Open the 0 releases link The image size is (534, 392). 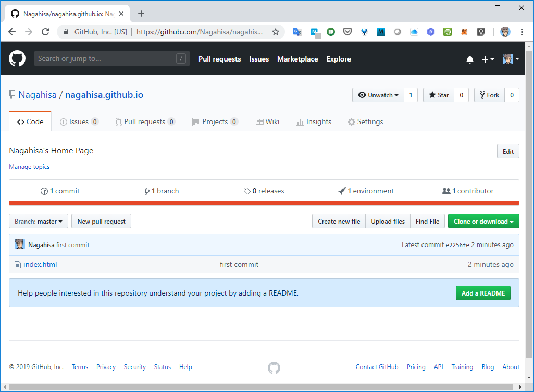[264, 191]
